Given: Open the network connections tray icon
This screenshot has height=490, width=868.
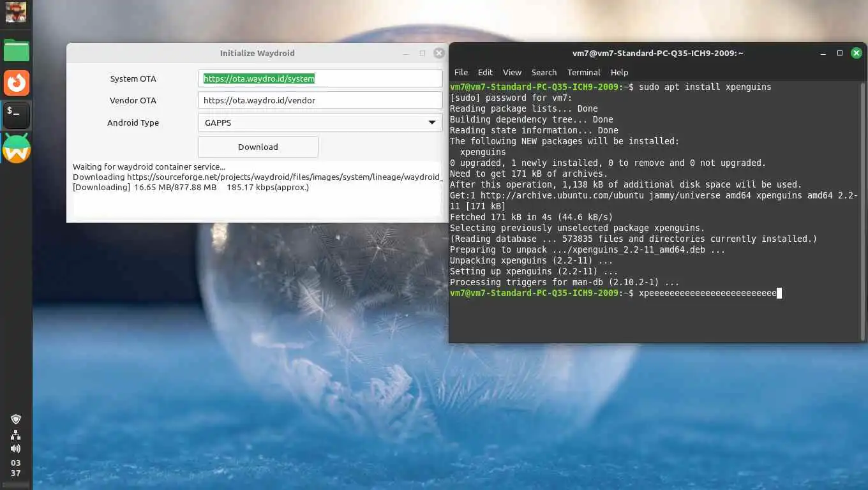Looking at the screenshot, I should point(16,435).
